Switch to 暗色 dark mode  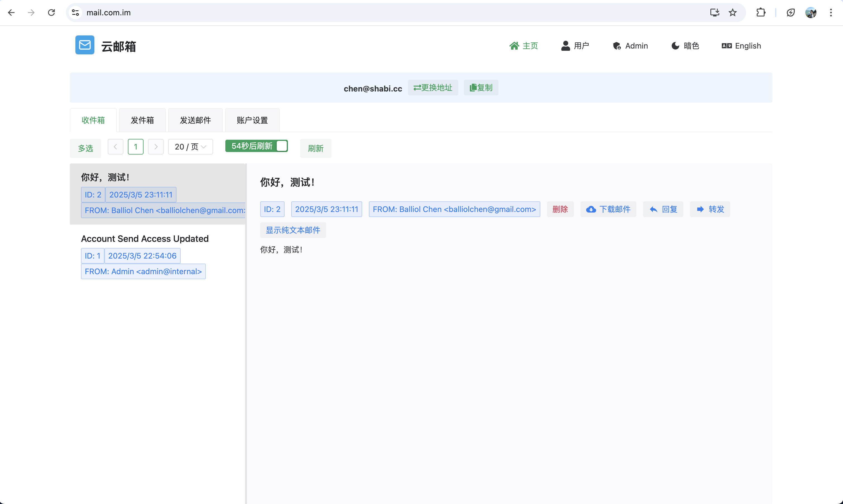coord(685,46)
